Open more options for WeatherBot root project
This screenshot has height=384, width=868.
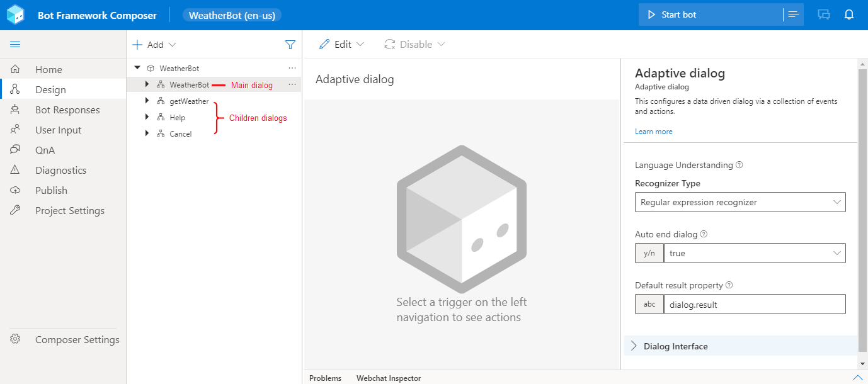[292, 68]
